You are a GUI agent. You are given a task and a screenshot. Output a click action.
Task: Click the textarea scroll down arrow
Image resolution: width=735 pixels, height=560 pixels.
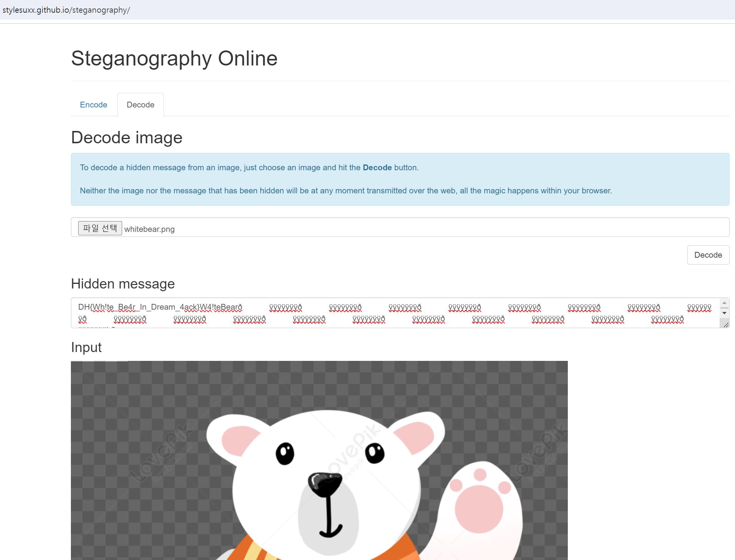[724, 313]
